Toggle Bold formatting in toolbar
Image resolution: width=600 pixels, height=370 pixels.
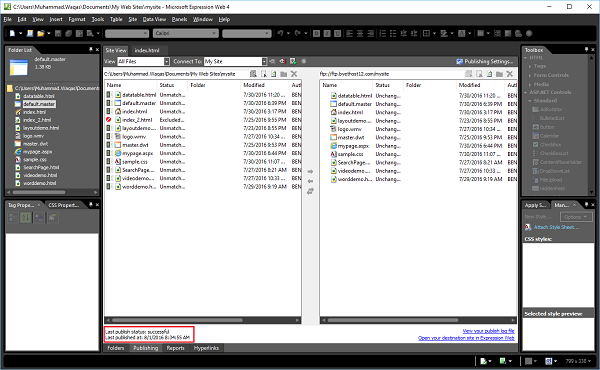pyautogui.click(x=316, y=34)
